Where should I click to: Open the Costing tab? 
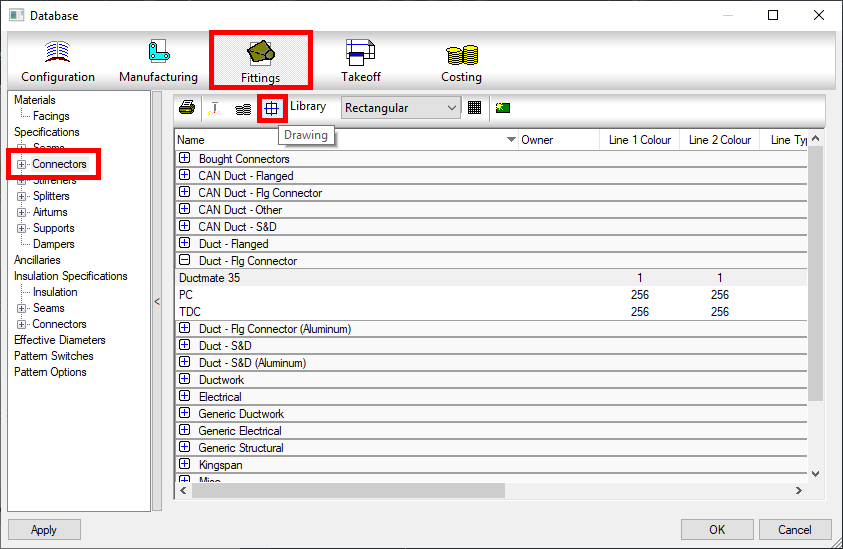tap(461, 62)
